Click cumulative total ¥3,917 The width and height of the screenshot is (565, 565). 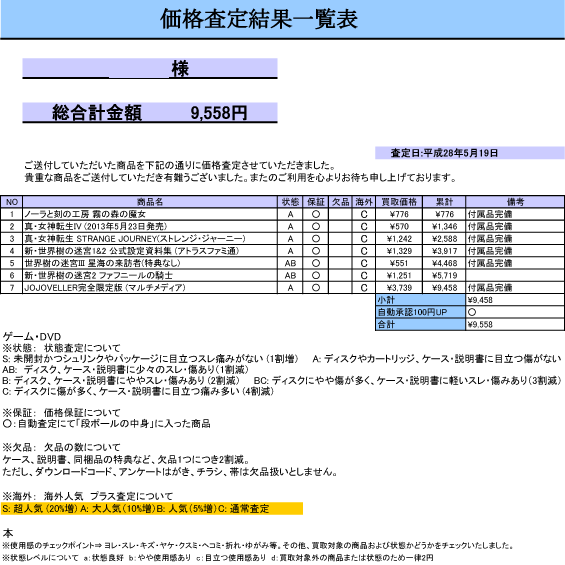[444, 251]
